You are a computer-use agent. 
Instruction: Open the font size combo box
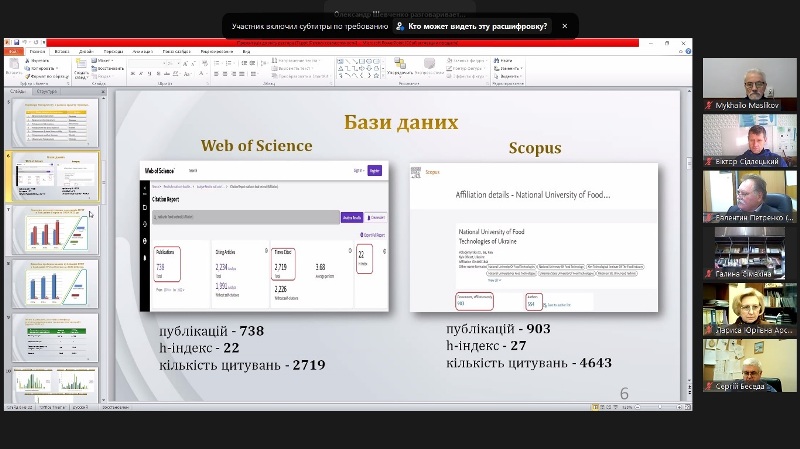(174, 64)
